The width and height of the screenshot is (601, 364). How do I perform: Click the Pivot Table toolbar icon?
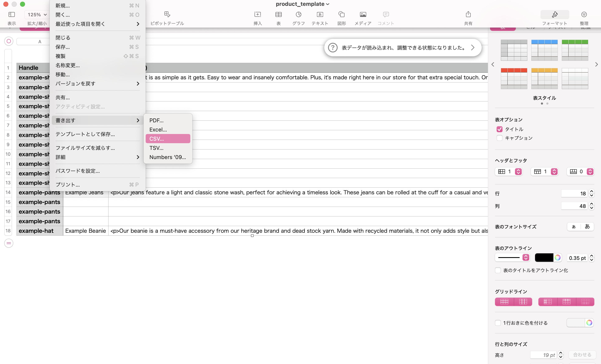click(x=167, y=15)
